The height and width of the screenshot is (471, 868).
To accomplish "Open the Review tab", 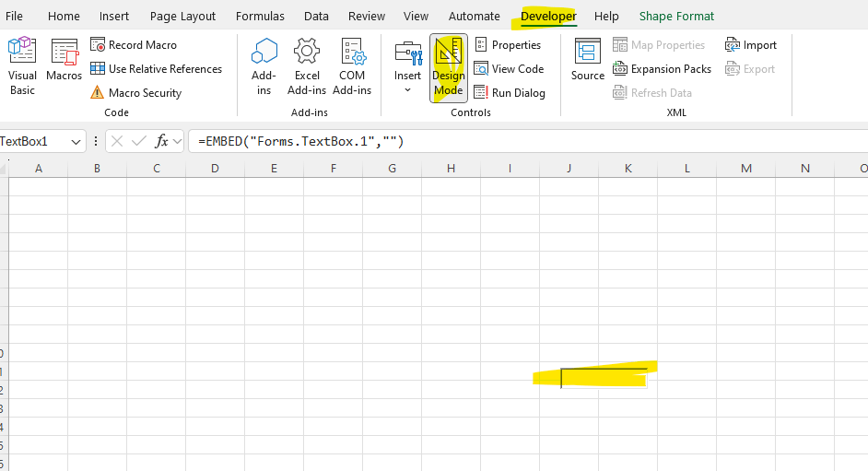I will click(367, 16).
